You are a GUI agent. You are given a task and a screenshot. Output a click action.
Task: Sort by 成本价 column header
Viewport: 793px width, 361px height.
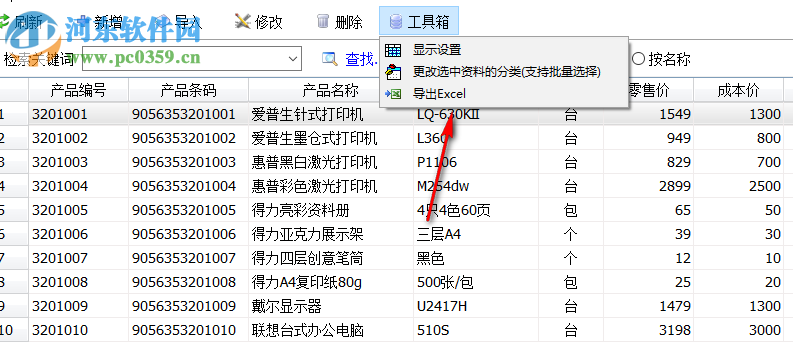(738, 90)
